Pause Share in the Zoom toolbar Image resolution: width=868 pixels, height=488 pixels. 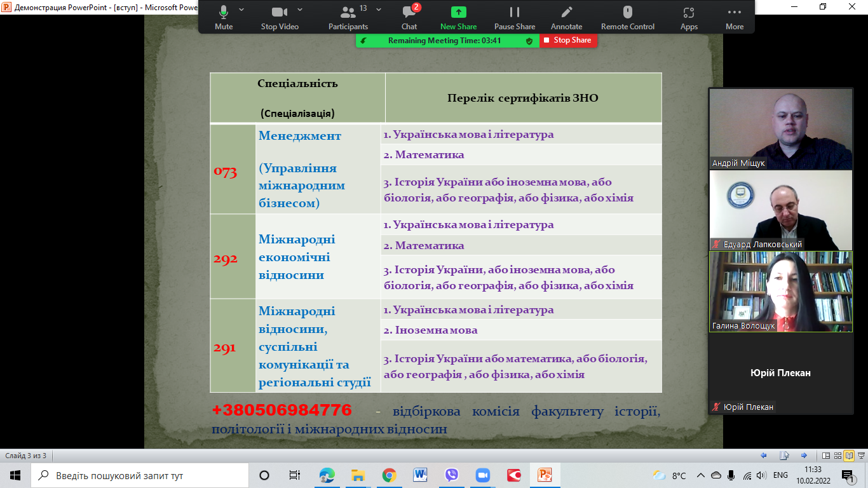pyautogui.click(x=515, y=17)
